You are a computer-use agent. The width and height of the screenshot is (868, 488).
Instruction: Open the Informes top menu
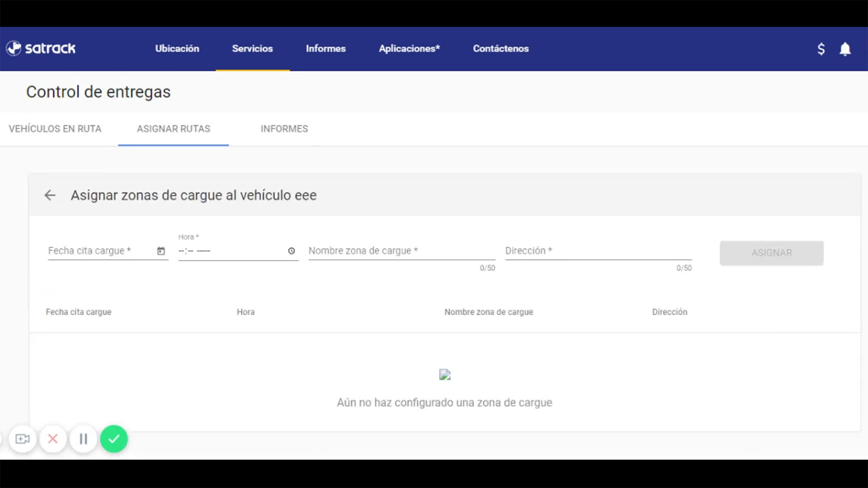click(x=325, y=49)
